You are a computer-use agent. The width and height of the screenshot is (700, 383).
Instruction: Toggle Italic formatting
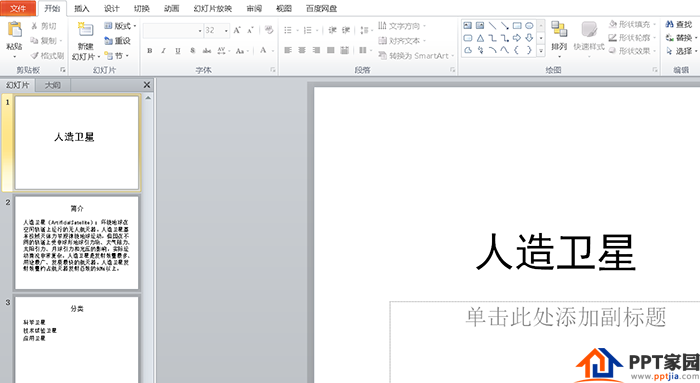pyautogui.click(x=163, y=50)
